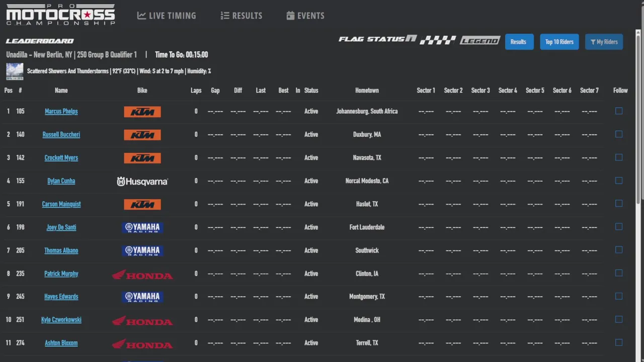This screenshot has width=644, height=362.
Task: Open Joey De Santi rider link
Action: [61, 227]
